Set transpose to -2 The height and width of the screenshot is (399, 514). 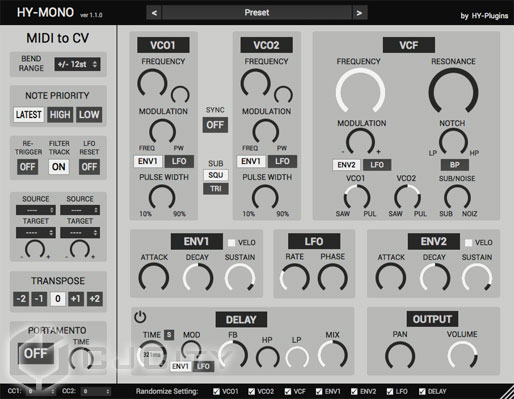pos(21,299)
